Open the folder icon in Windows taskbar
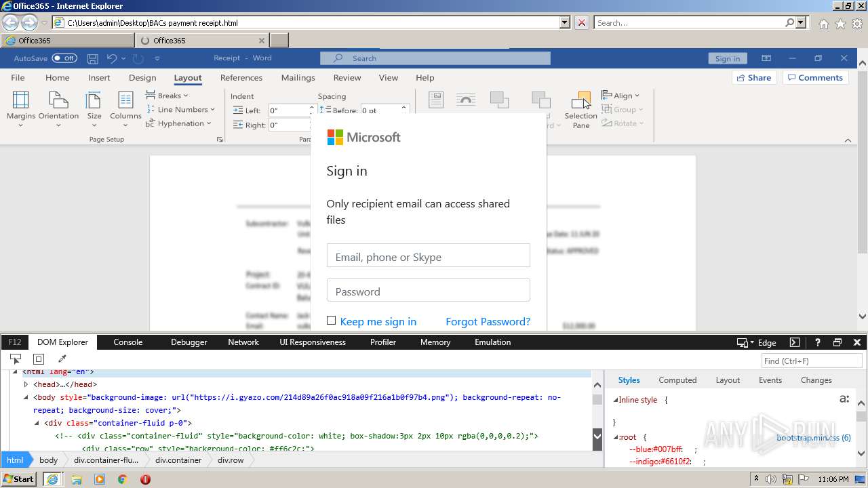The height and width of the screenshot is (488, 868). pyautogui.click(x=77, y=479)
